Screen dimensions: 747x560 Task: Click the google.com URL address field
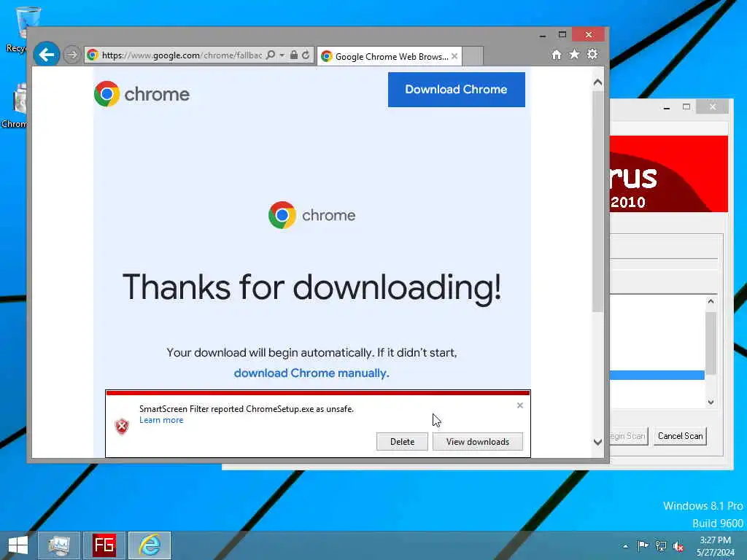point(181,55)
